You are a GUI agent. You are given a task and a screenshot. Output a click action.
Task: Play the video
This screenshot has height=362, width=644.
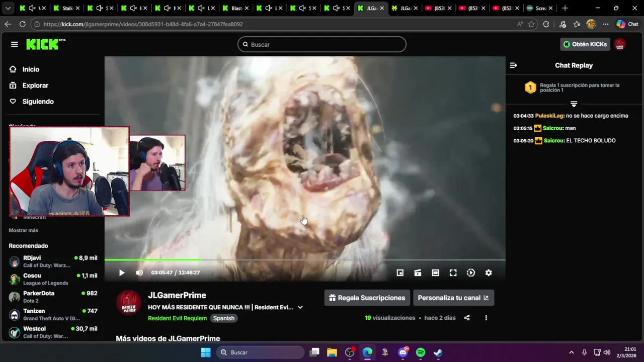tap(121, 273)
